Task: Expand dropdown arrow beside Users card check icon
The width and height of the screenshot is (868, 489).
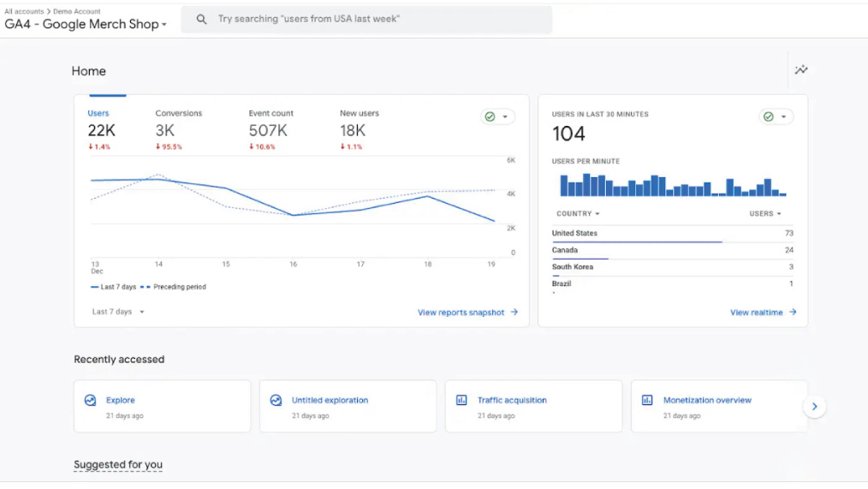Action: 505,116
